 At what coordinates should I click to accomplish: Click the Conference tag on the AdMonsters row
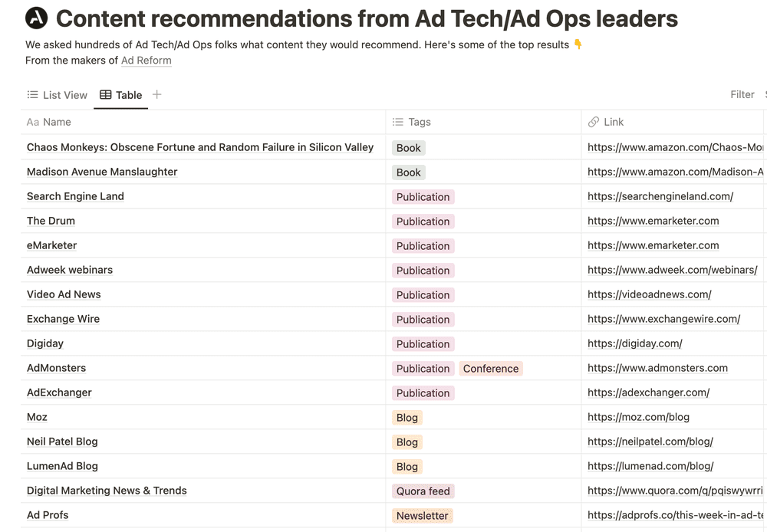click(x=491, y=368)
